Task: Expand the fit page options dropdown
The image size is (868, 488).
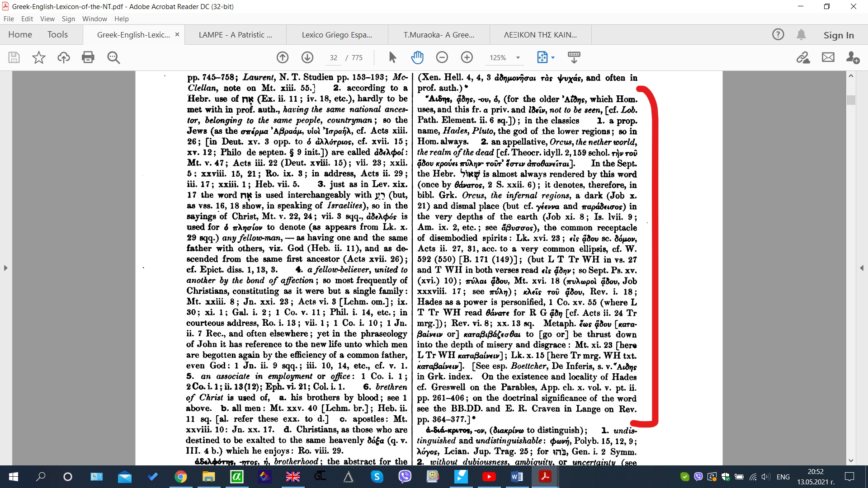Action: click(x=553, y=58)
